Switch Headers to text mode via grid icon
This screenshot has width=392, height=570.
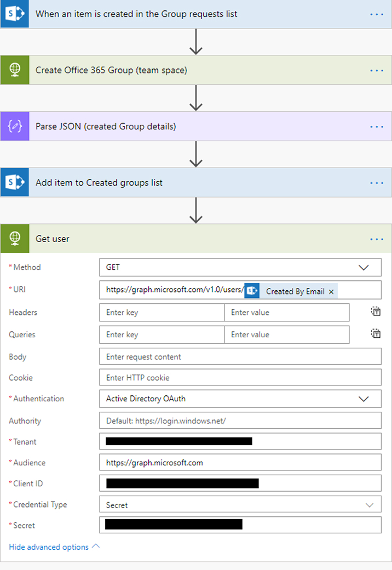point(376,311)
